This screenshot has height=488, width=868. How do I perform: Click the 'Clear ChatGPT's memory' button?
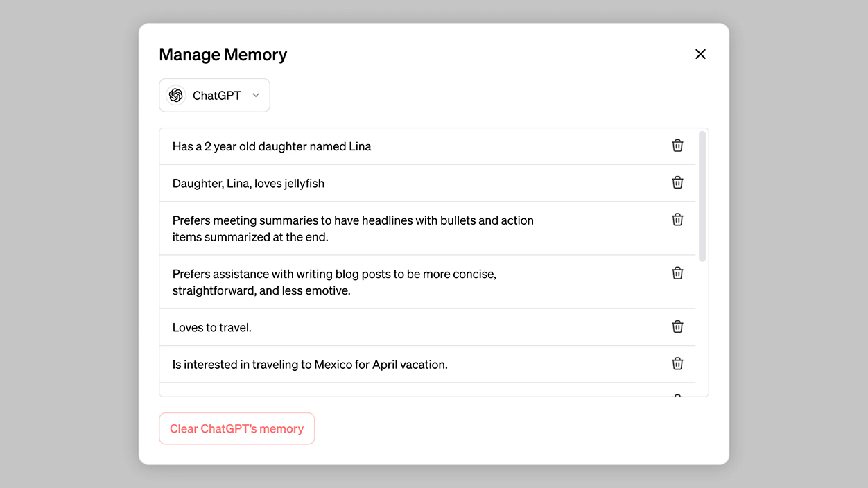click(x=236, y=428)
